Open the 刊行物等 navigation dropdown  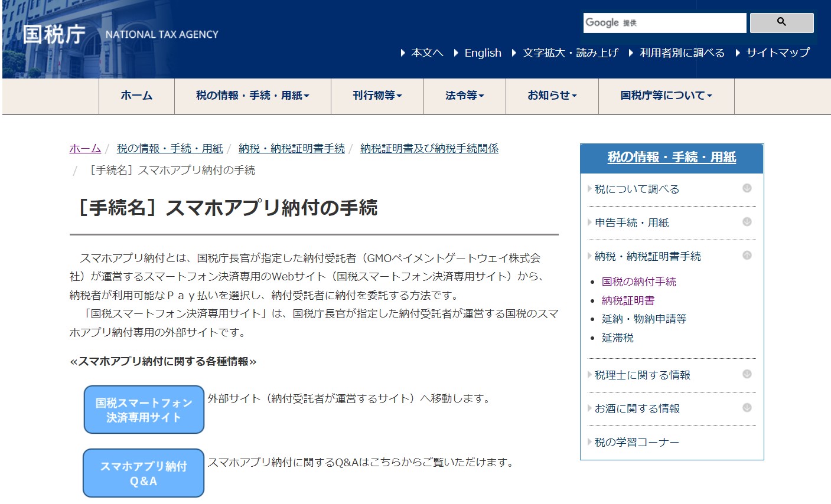[x=377, y=96]
